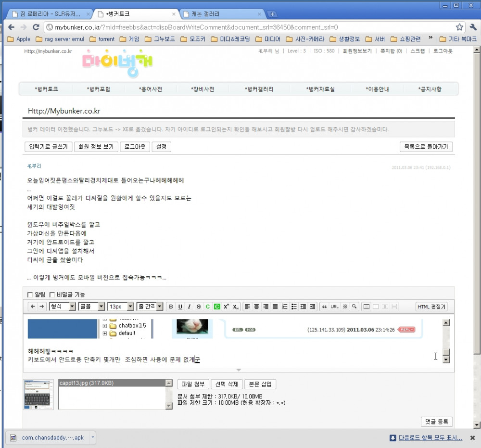Open the torrent bookmarks folder
481x448 pixels.
[102, 39]
